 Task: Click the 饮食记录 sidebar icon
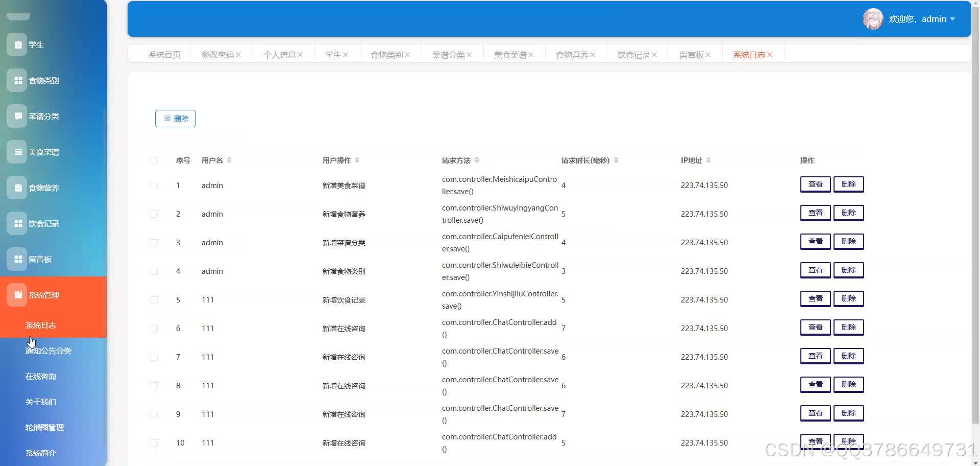(x=17, y=223)
